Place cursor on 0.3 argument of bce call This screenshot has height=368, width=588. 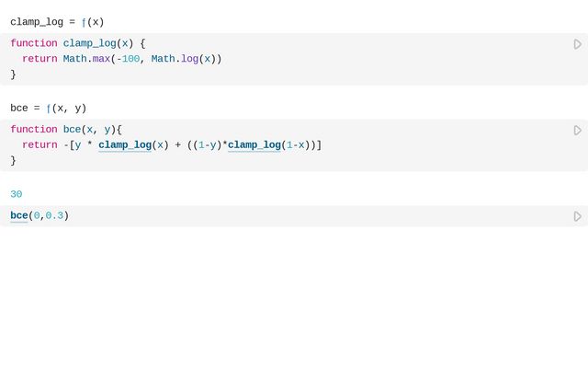[54, 216]
